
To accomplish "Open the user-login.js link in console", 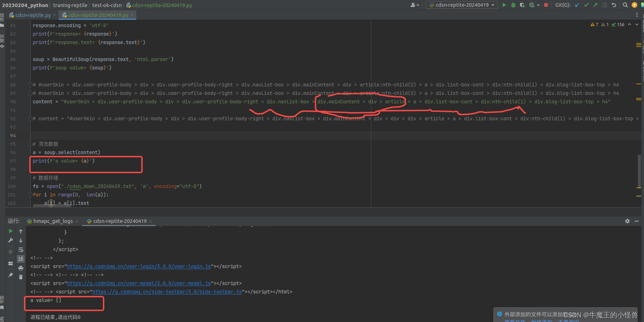I will 139,266.
